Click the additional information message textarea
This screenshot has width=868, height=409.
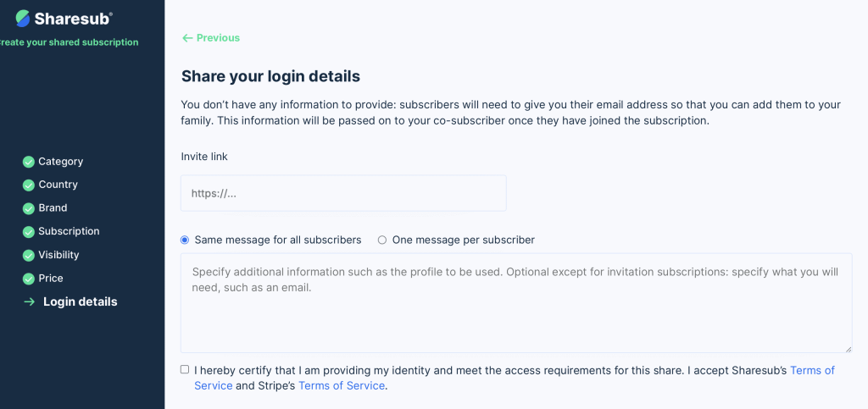[516, 303]
